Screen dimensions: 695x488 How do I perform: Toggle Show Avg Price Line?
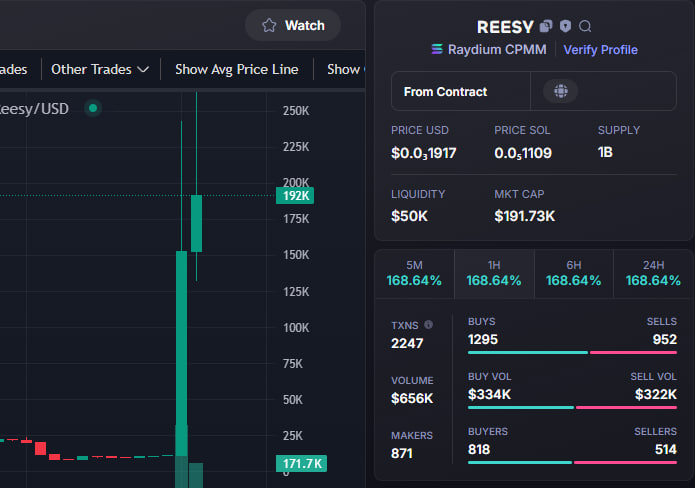(x=237, y=70)
